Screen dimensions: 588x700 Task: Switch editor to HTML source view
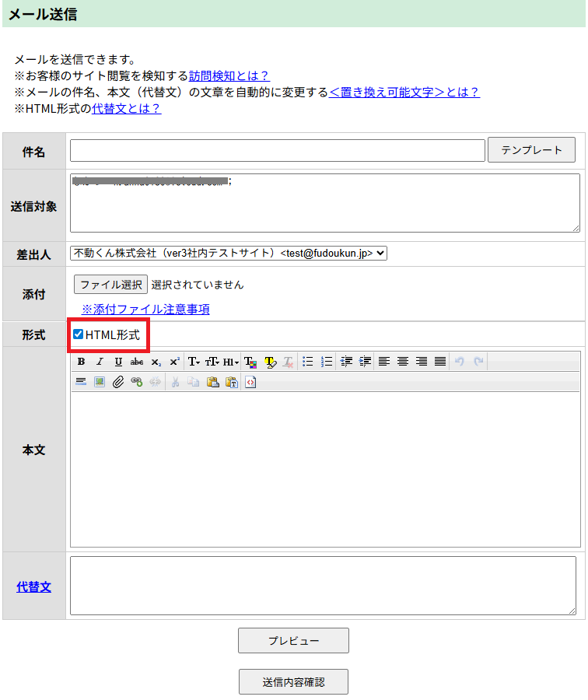pyautogui.click(x=250, y=382)
